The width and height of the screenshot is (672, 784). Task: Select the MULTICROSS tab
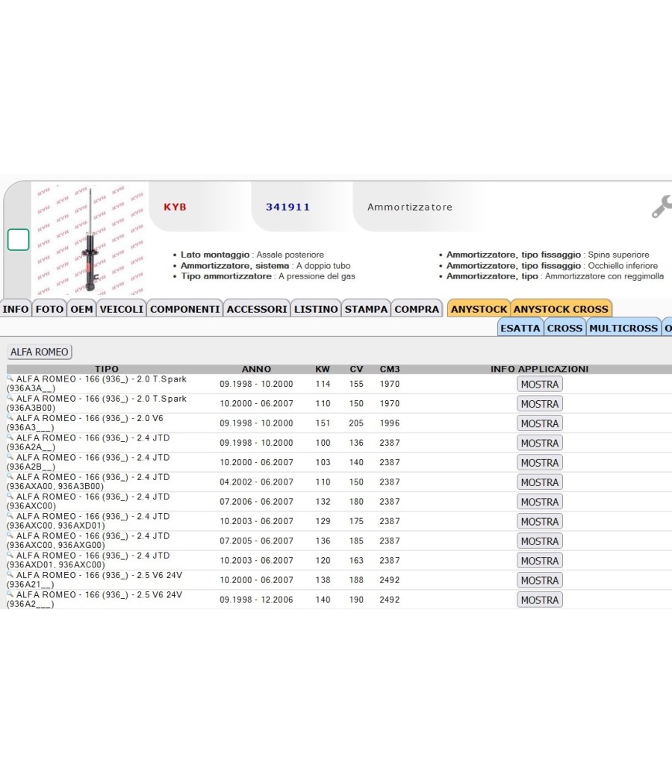tap(623, 328)
